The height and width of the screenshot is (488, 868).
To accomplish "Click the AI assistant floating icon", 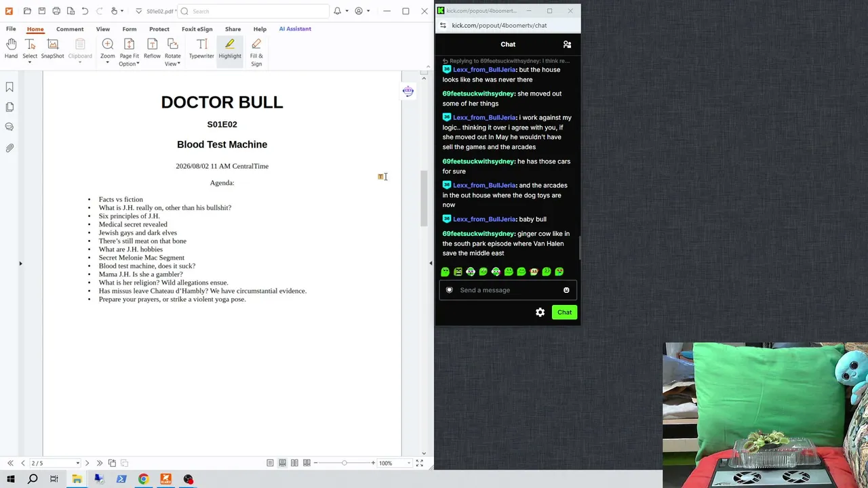I will coord(408,91).
